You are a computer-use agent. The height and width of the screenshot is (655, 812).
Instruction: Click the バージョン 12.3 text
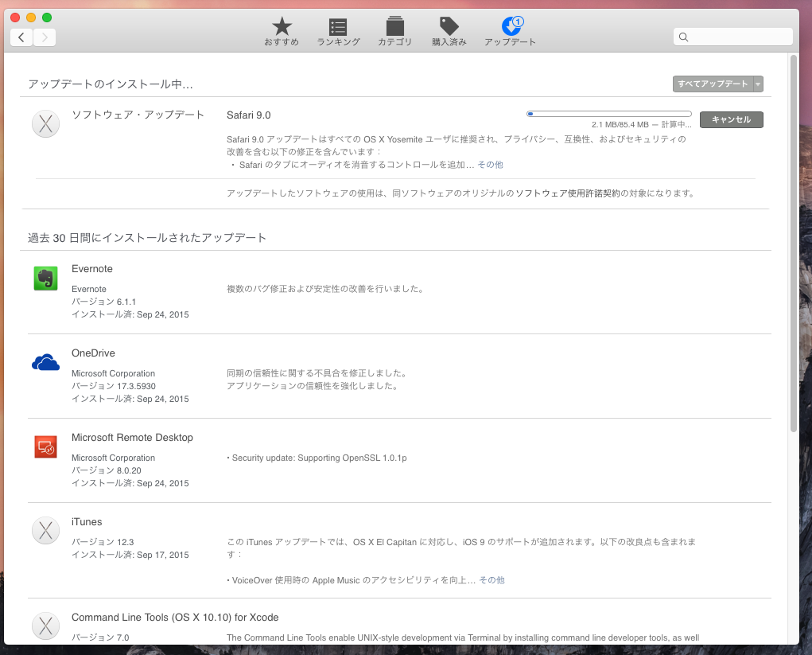(x=103, y=542)
